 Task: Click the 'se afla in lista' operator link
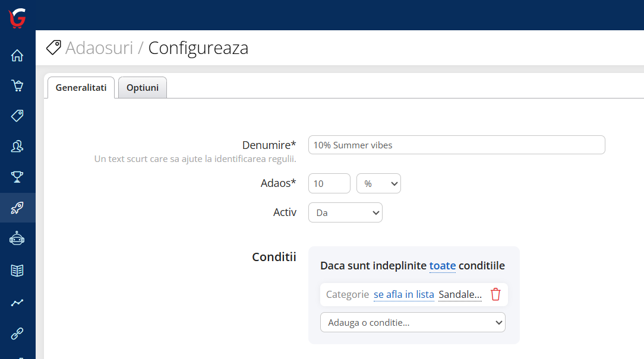[x=404, y=294]
